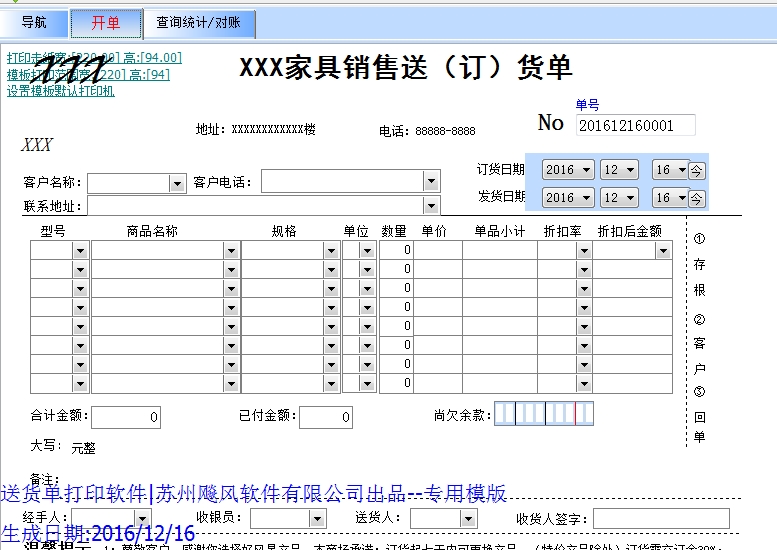Expand 折扣率 dropdown in last row
This screenshot has height=550, width=777.
[584, 384]
